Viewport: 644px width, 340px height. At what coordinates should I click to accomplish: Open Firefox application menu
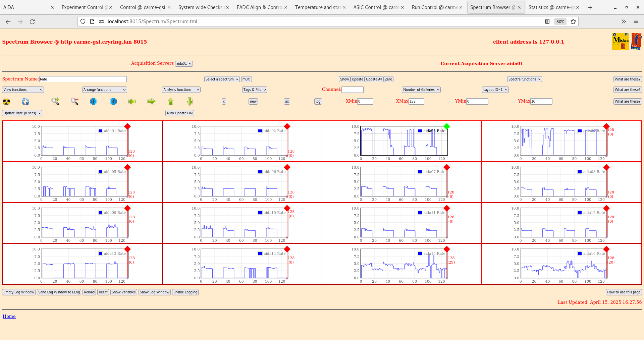click(636, 21)
